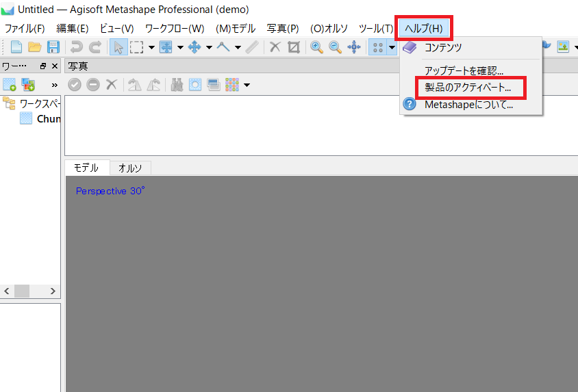
Task: Click the thumbnail grid view icon
Action: coord(232,85)
